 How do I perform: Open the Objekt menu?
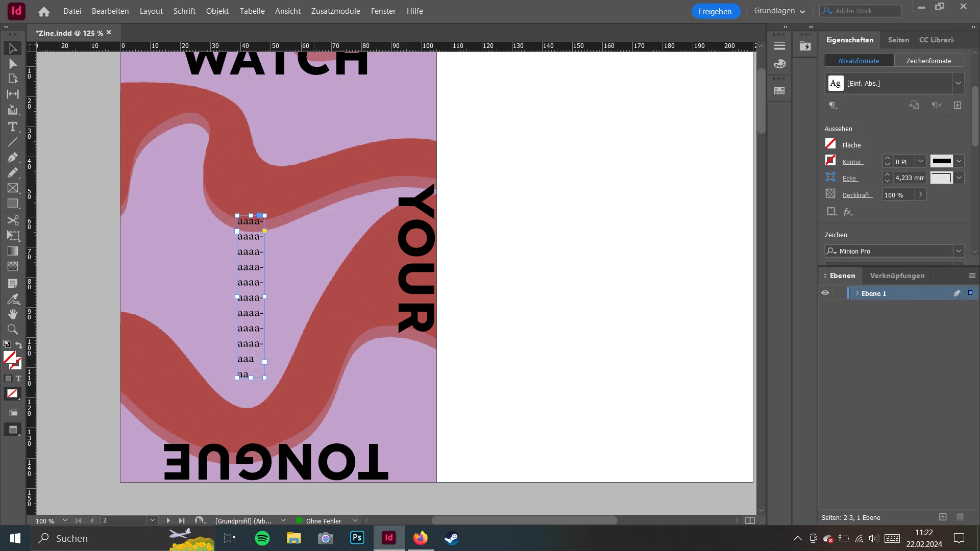pyautogui.click(x=217, y=11)
